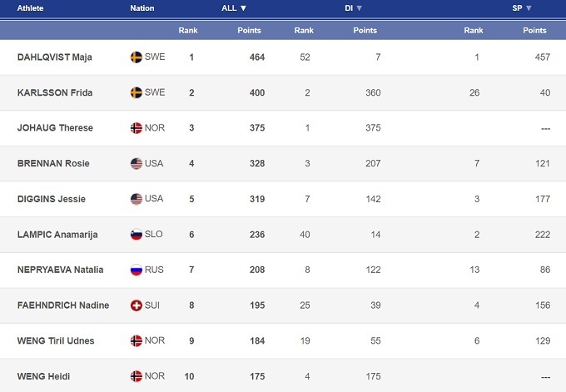Click Norway flag in Weng Heidi row
The height and width of the screenshot is (392, 566).
coord(137,377)
